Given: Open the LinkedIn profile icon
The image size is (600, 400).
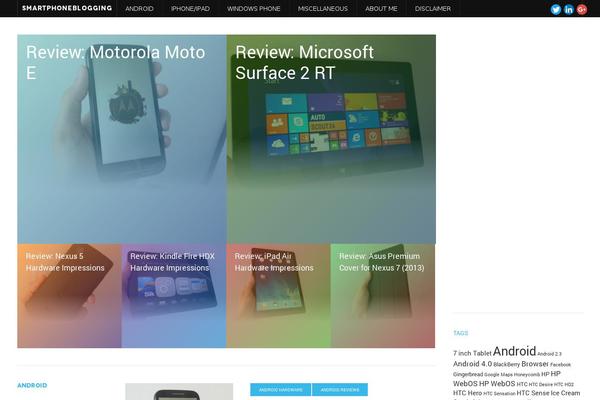Looking at the screenshot, I should [569, 10].
